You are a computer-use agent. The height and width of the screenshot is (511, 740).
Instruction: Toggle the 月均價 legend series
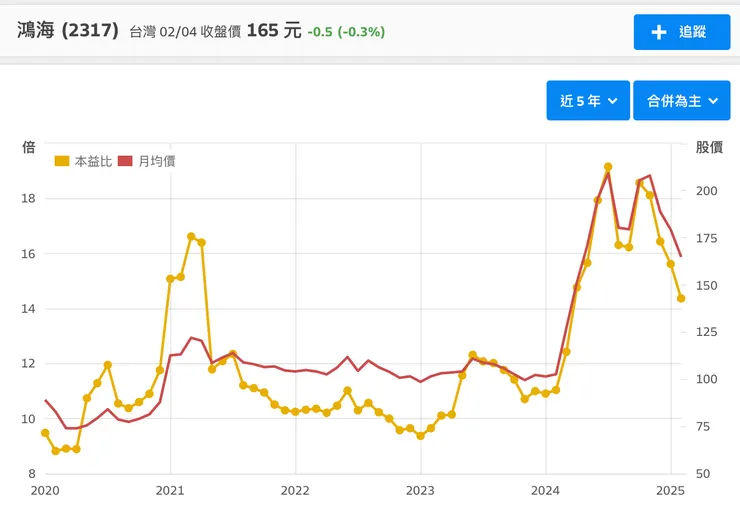pos(147,161)
